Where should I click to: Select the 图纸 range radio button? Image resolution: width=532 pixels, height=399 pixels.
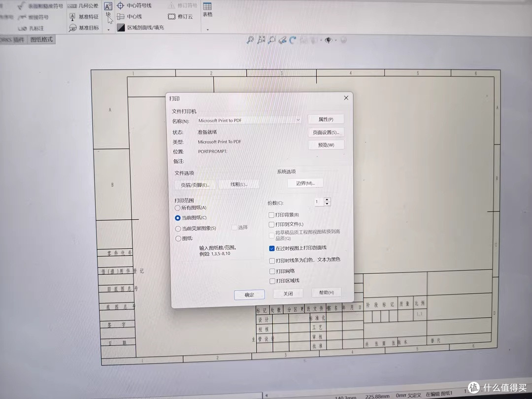click(178, 238)
